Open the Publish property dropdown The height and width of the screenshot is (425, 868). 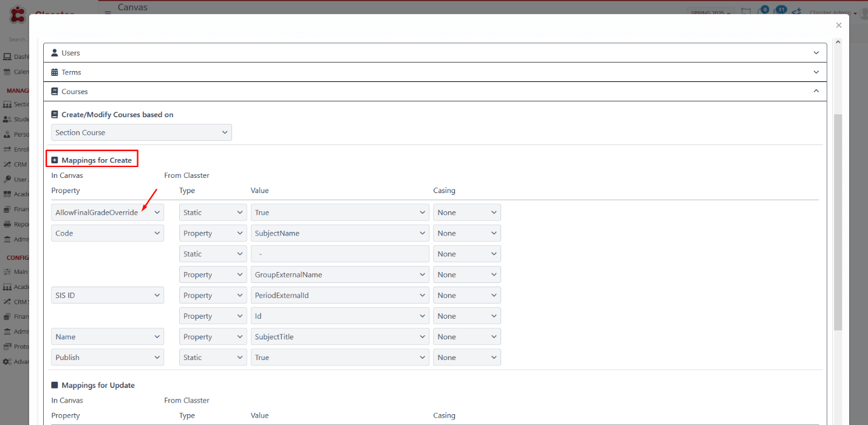click(108, 358)
